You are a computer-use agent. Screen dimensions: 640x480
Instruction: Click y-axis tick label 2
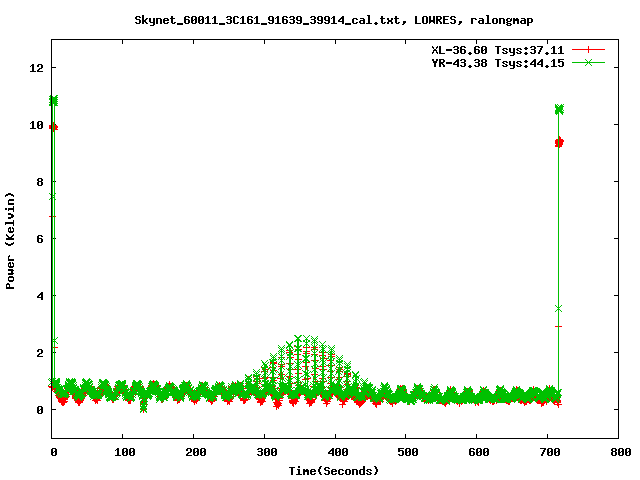[x=40, y=353]
